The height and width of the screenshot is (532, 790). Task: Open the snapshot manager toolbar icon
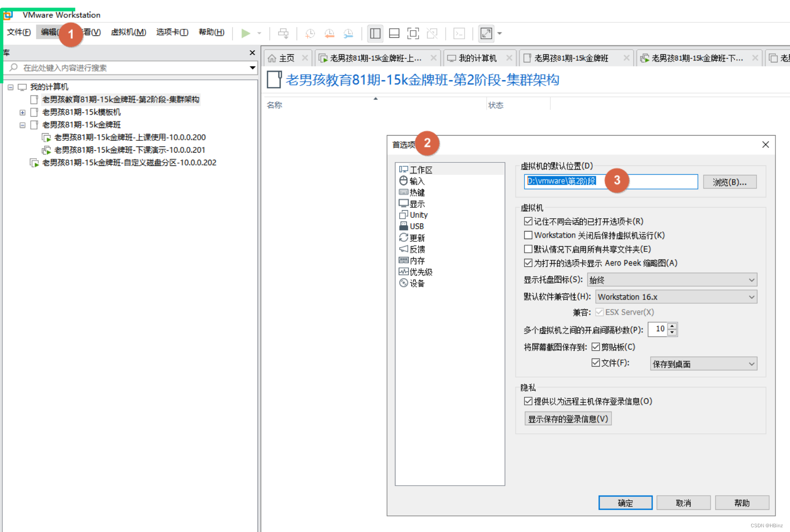click(348, 33)
